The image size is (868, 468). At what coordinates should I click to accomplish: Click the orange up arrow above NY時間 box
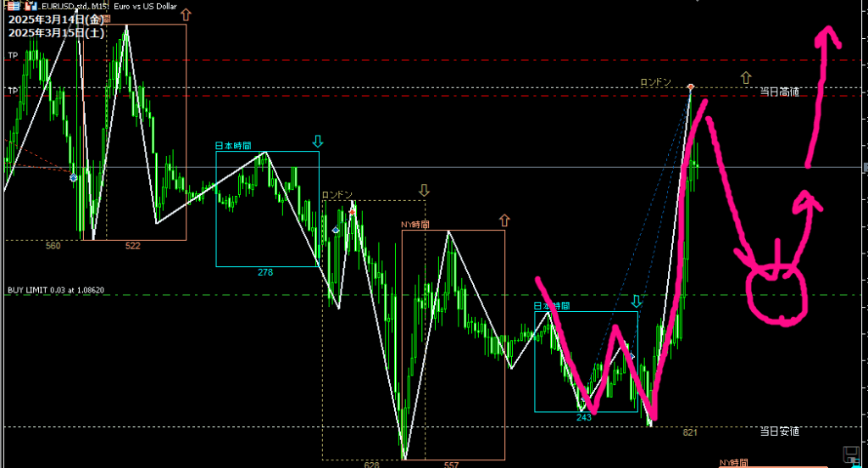[x=504, y=220]
